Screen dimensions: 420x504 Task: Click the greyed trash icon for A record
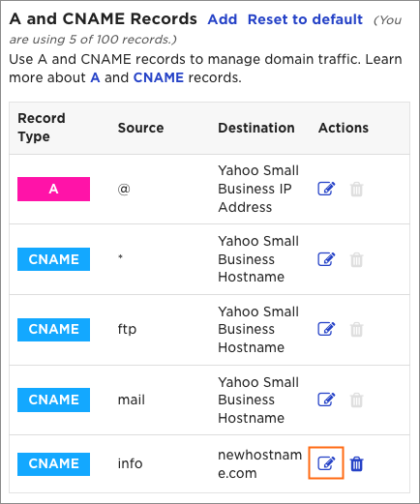point(356,189)
